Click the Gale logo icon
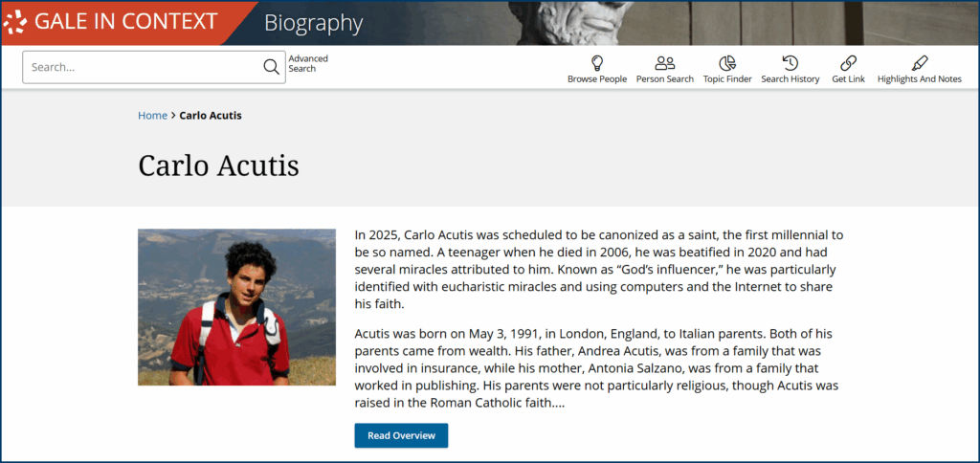 (16, 22)
